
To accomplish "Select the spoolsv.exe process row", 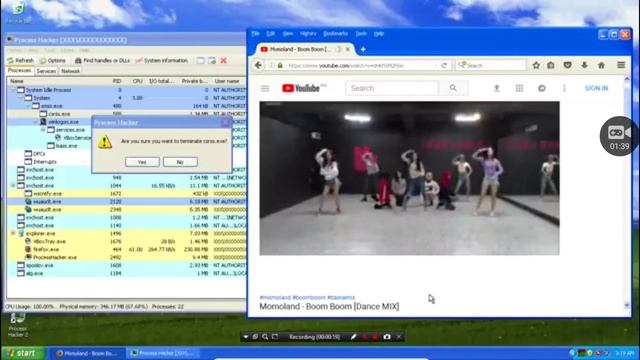I will (127, 265).
